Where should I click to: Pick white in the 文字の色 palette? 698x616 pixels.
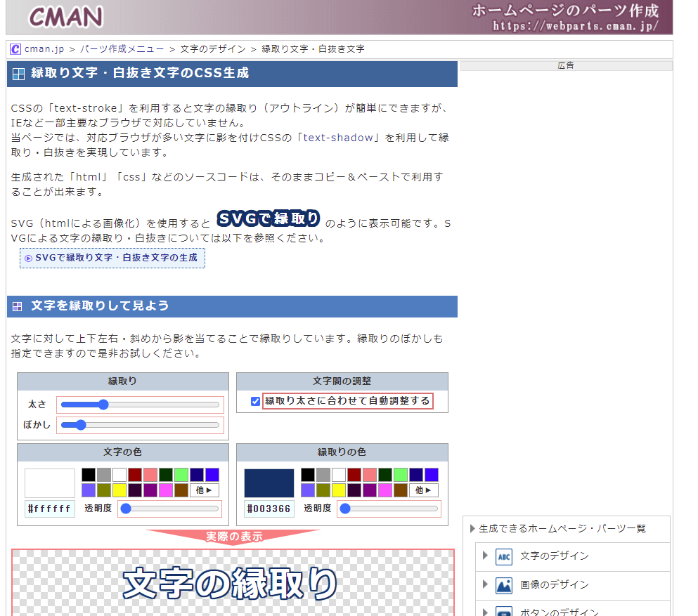coord(119,475)
